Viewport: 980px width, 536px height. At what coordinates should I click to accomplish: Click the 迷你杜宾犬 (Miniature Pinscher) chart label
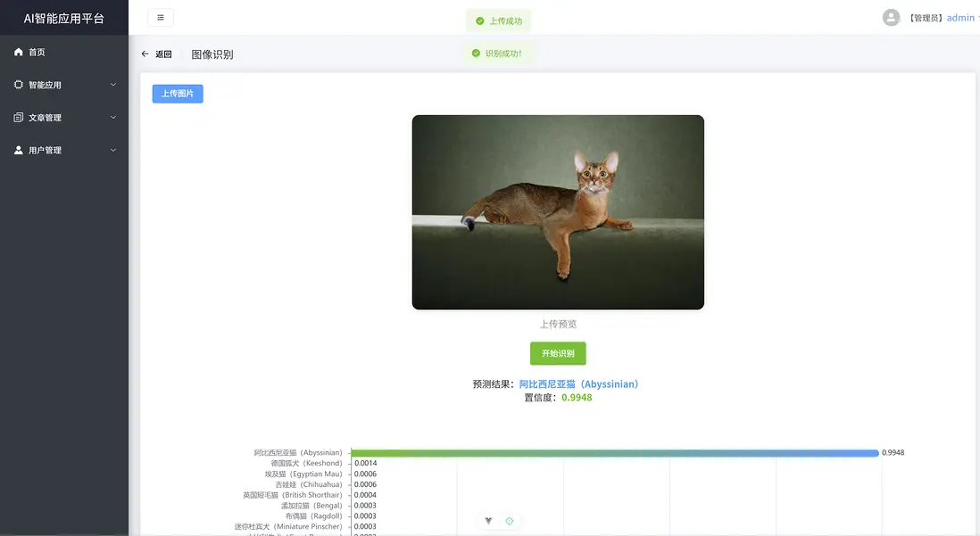[x=289, y=526]
